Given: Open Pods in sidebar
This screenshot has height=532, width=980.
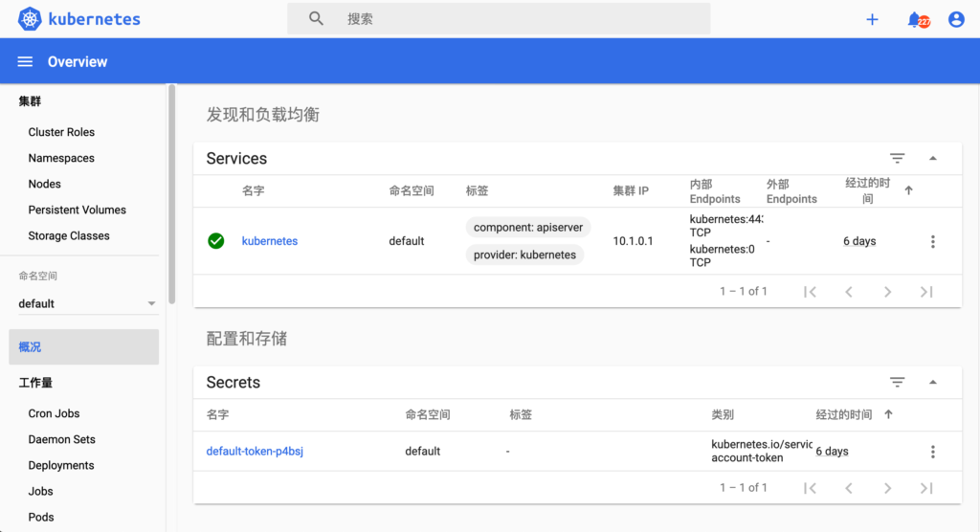Looking at the screenshot, I should point(41,517).
